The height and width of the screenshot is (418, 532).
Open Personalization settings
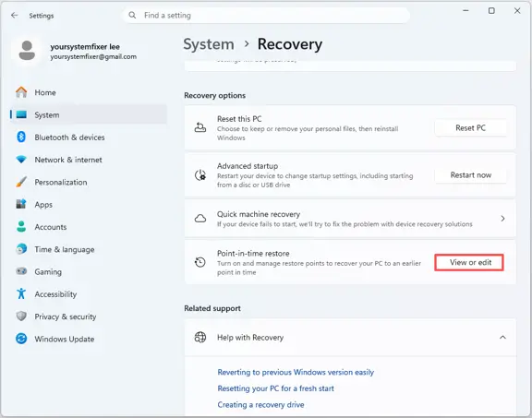coord(89,182)
